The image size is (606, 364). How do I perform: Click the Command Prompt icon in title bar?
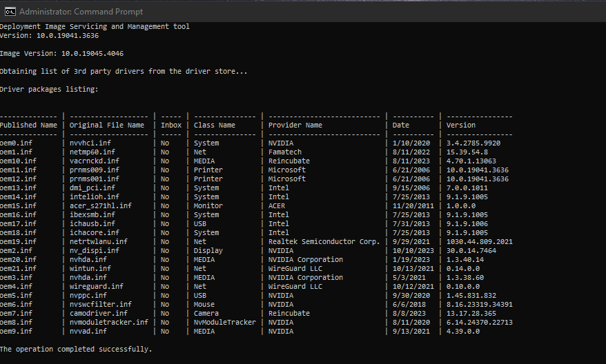[x=9, y=12]
